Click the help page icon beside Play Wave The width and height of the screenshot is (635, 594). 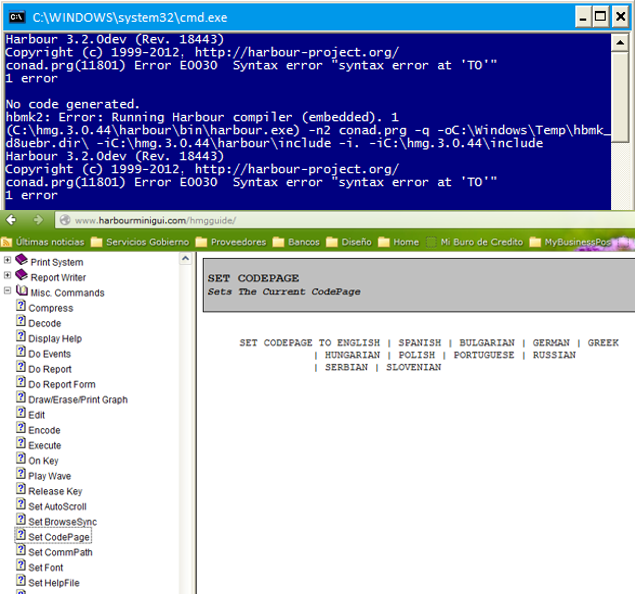pyautogui.click(x=21, y=473)
